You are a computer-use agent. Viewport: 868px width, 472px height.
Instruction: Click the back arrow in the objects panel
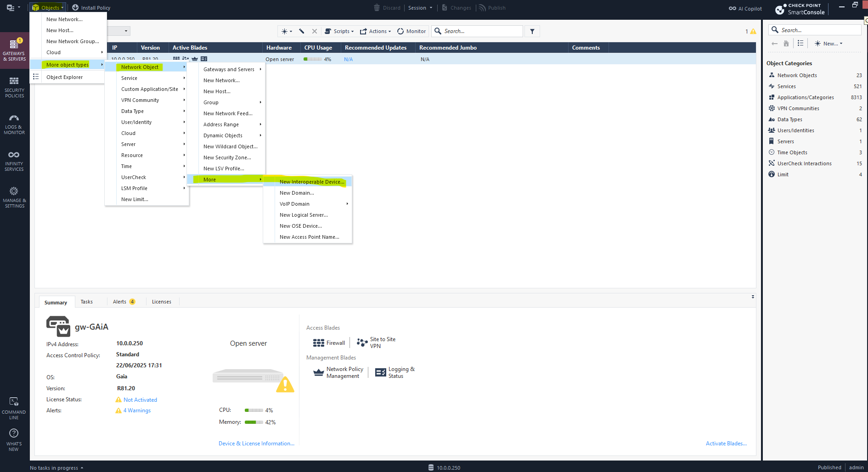(x=775, y=43)
